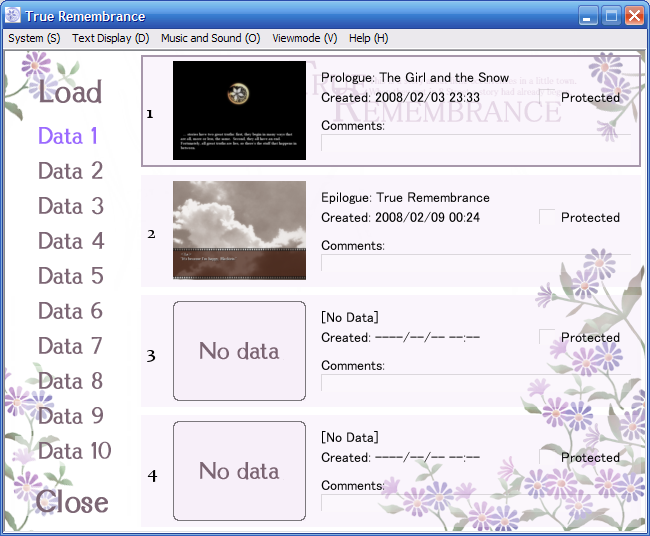Close the True Remembrance window
The height and width of the screenshot is (536, 650).
coord(634,16)
